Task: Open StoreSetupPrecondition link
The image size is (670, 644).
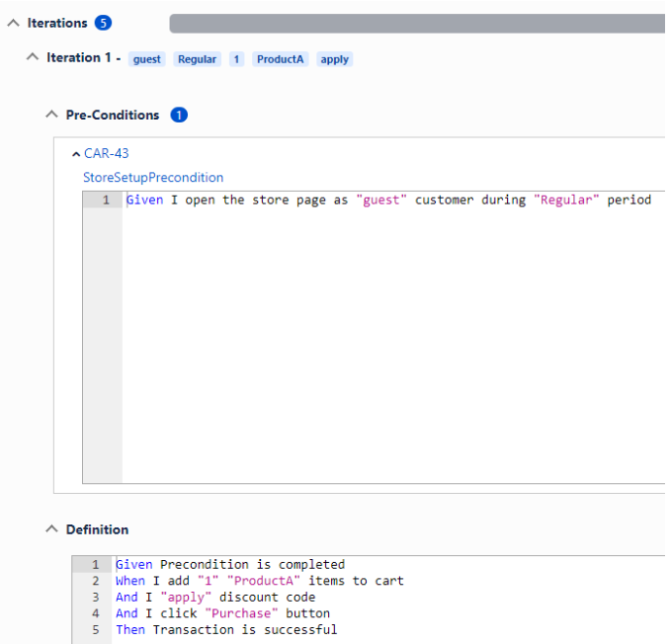Action: pyautogui.click(x=153, y=177)
